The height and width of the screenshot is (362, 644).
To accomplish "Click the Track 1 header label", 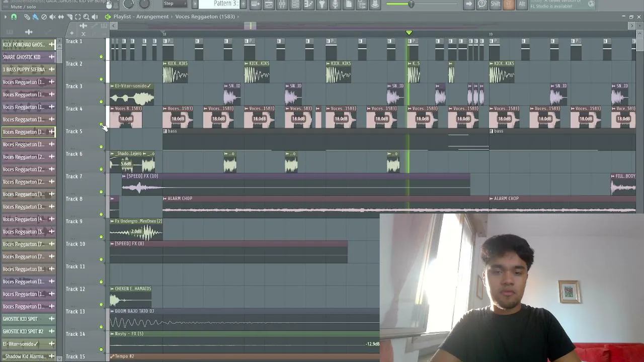I will coord(74,41).
